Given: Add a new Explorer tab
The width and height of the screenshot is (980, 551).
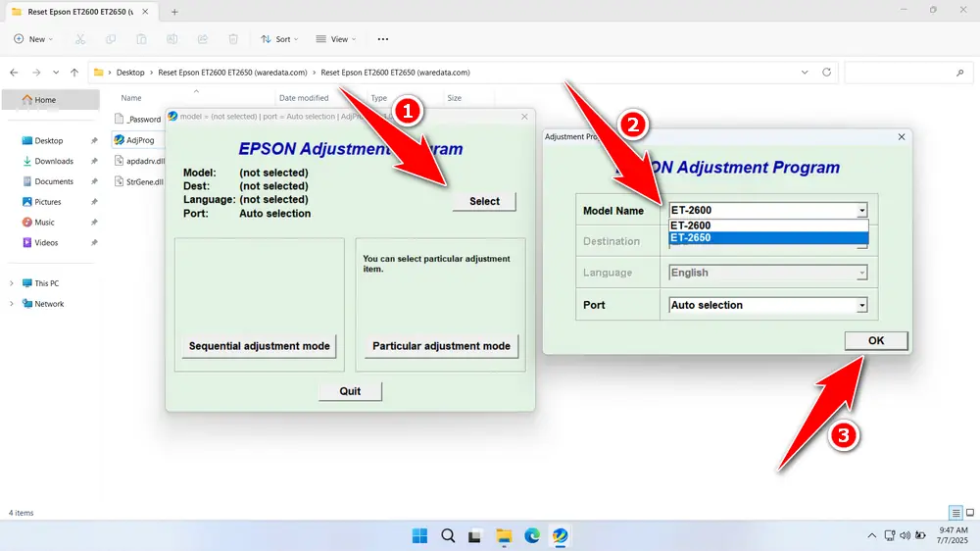Looking at the screenshot, I should pos(174,12).
